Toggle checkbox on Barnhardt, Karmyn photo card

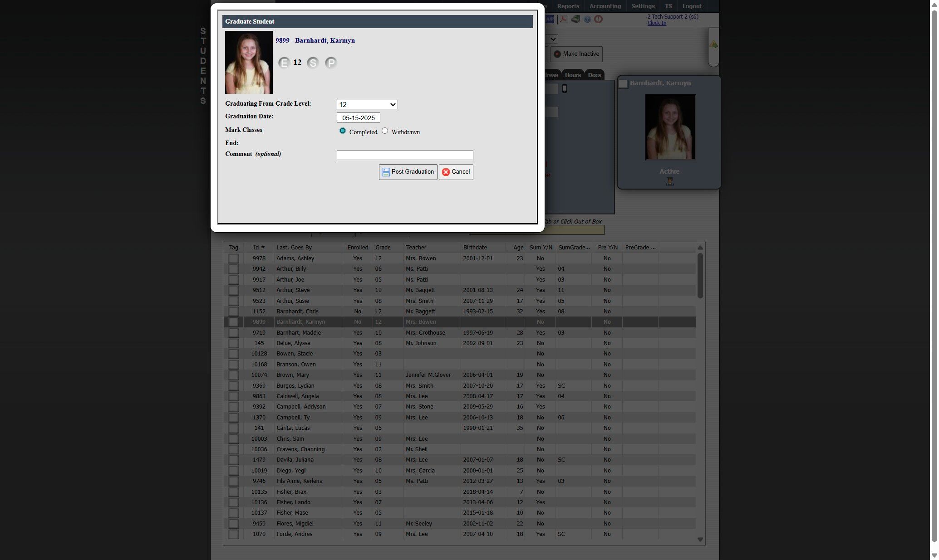(623, 83)
